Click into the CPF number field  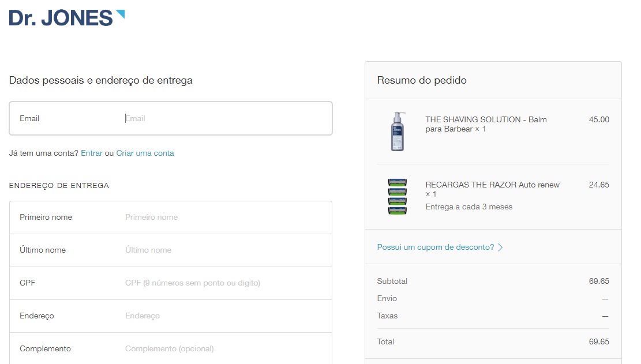tap(171, 283)
